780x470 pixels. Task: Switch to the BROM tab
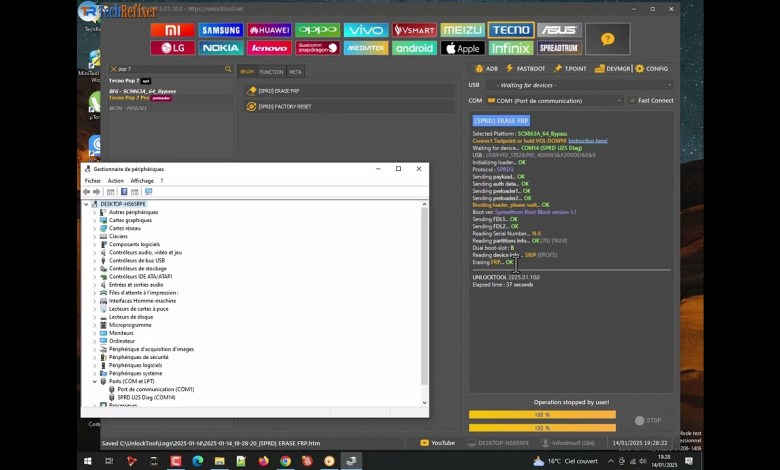point(247,72)
